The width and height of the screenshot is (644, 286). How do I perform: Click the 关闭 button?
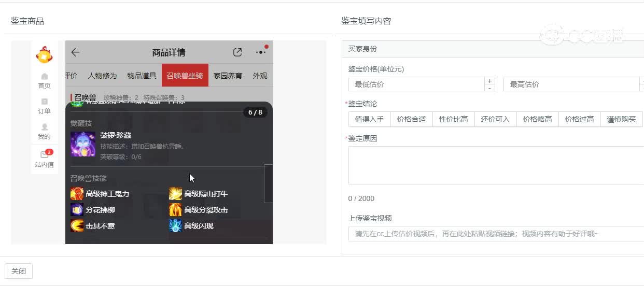pos(19,271)
